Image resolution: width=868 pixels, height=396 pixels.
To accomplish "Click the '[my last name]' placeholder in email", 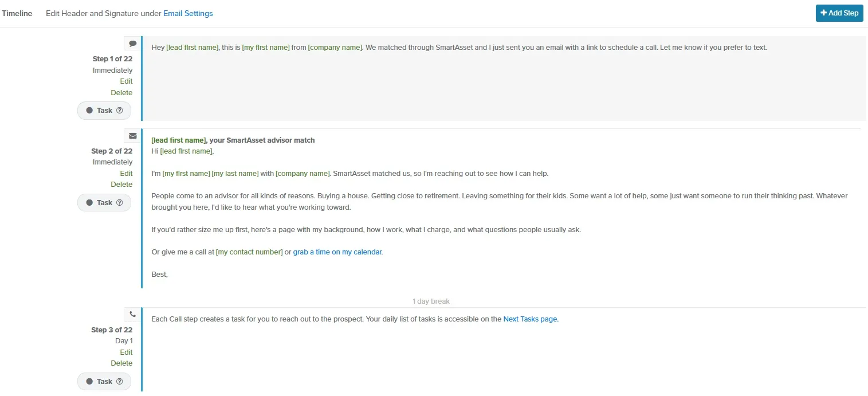I will pyautogui.click(x=235, y=174).
